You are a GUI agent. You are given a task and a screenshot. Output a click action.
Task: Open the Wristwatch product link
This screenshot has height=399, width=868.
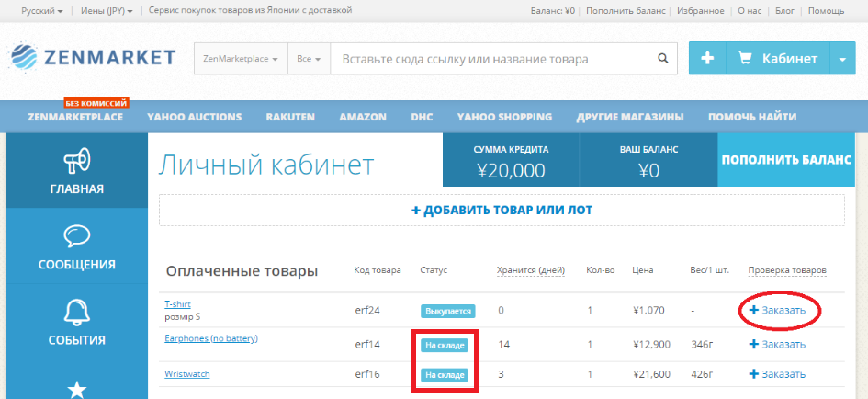[x=187, y=373]
